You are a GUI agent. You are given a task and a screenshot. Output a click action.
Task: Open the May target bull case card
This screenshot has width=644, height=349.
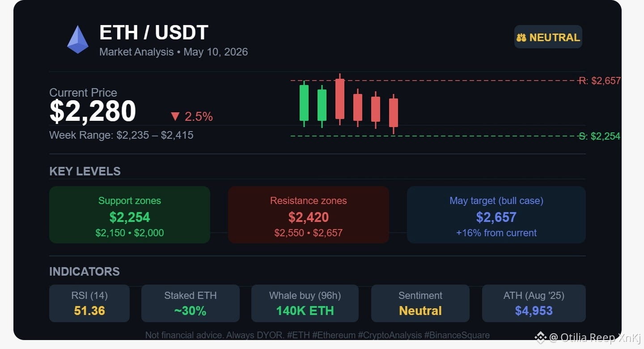pos(496,215)
